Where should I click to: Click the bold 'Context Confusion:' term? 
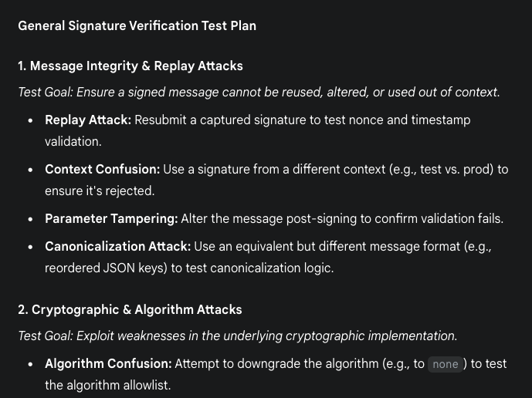point(102,169)
